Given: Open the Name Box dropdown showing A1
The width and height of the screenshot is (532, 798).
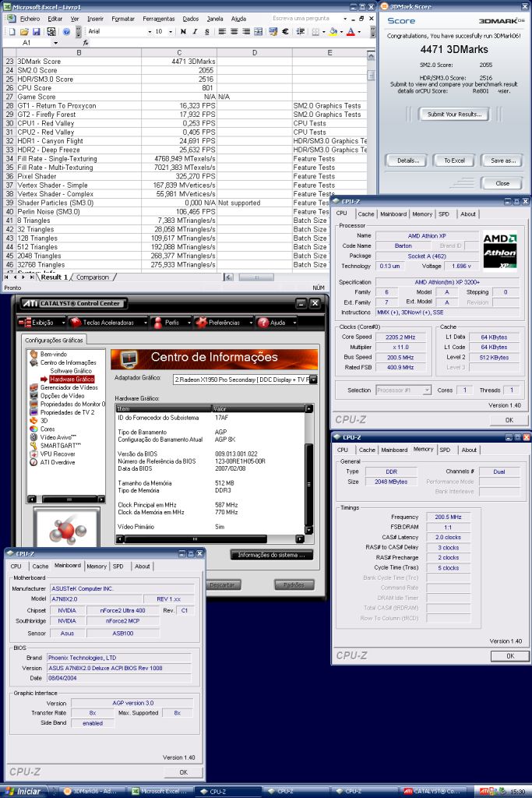Looking at the screenshot, I should point(55,43).
